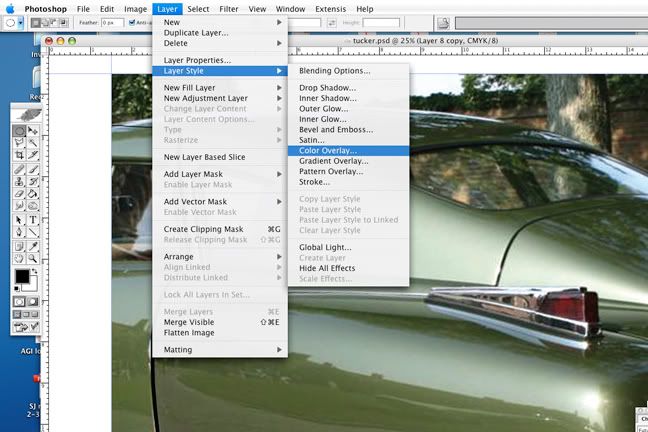Select the Lasso tool

coord(19,143)
